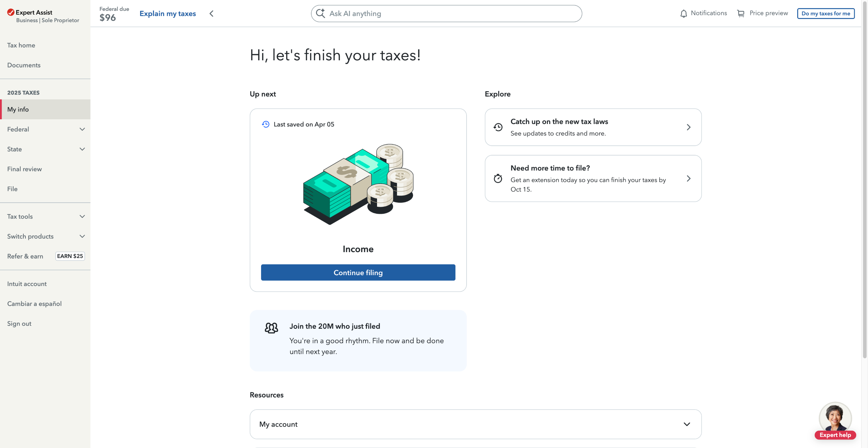Click the Notifications bell icon
This screenshot has width=868, height=448.
pos(684,14)
